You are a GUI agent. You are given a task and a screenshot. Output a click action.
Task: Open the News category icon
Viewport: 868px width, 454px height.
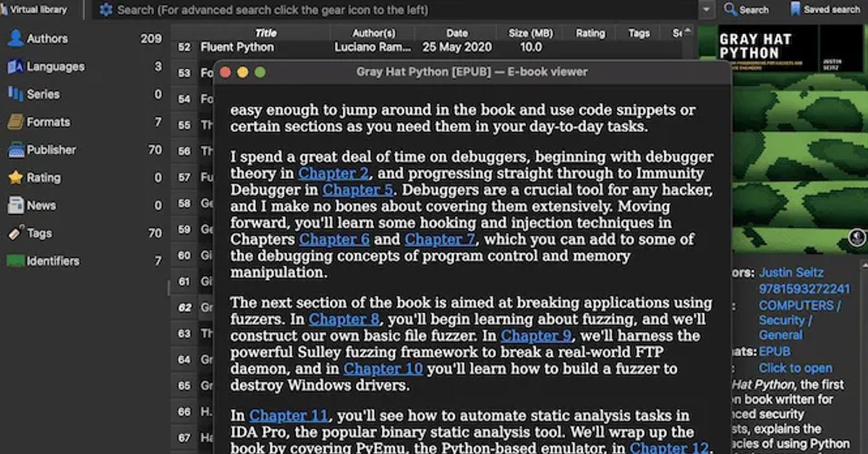point(16,205)
